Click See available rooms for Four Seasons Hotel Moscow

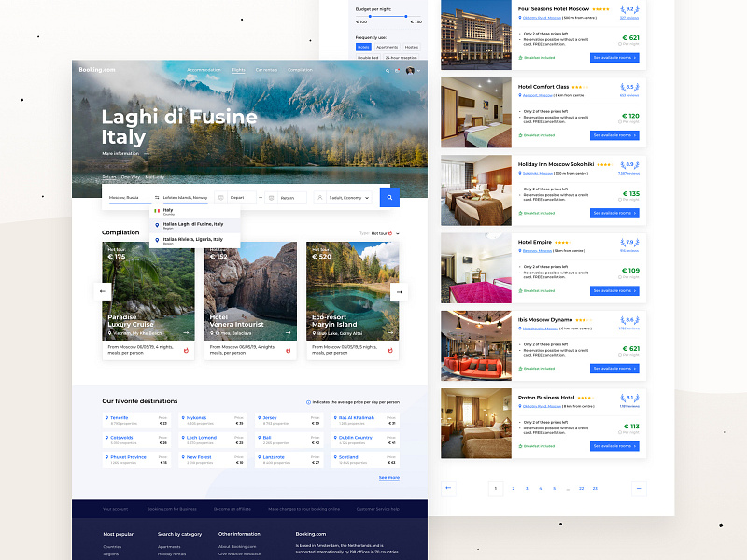[x=613, y=57]
